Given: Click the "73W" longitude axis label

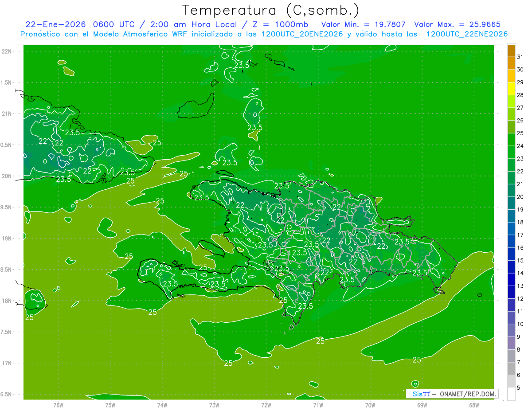Looking at the screenshot, I should pyautogui.click(x=214, y=405).
